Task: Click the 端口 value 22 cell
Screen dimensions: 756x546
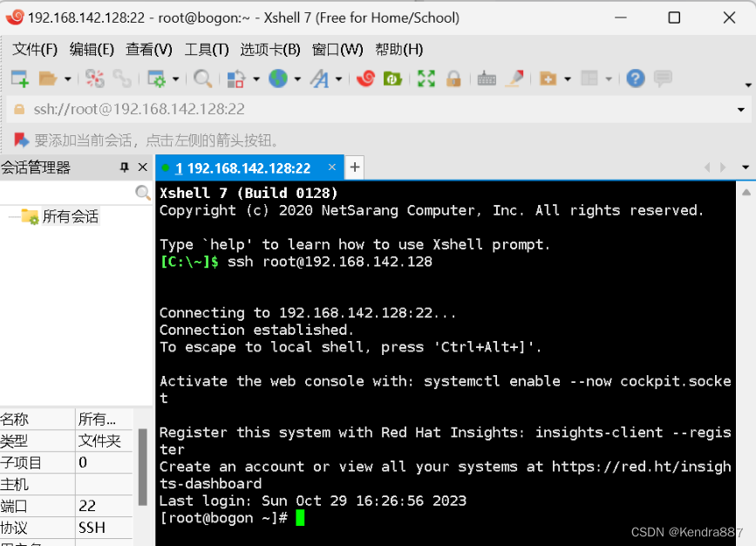Action: tap(104, 506)
